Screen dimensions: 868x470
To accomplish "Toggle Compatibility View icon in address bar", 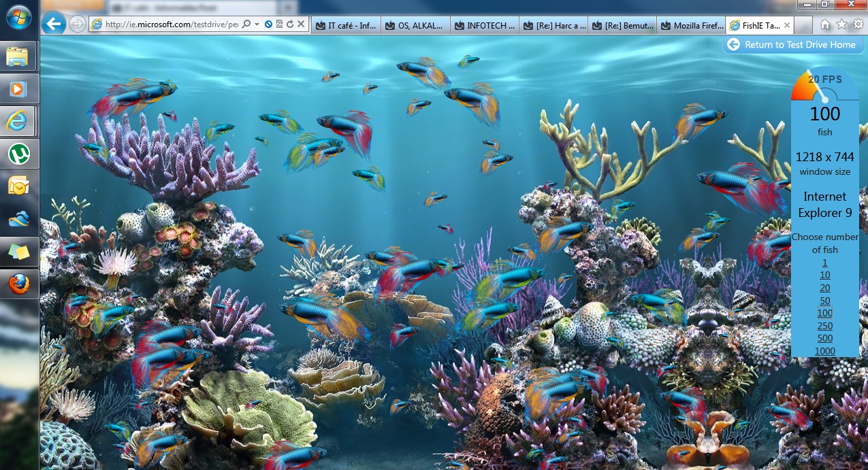I will (x=279, y=24).
